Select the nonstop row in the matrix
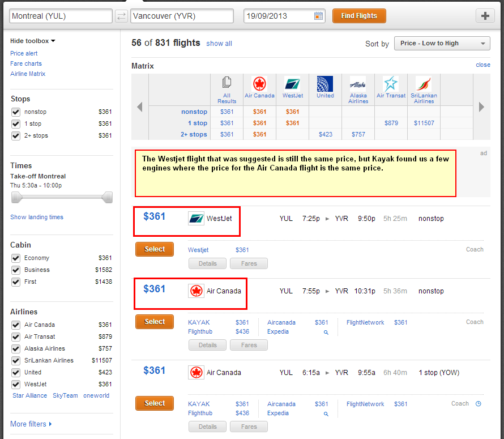Screen dimensions: 504x439 [x=194, y=112]
